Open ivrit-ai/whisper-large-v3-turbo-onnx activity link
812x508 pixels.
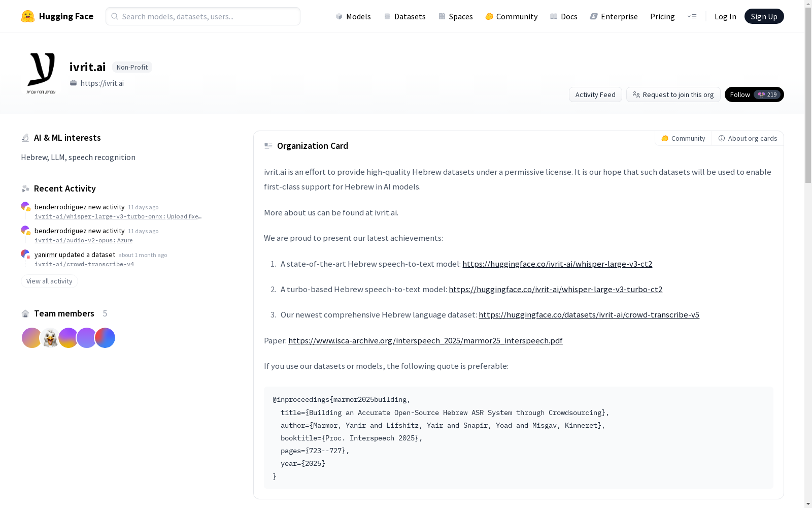(x=118, y=216)
